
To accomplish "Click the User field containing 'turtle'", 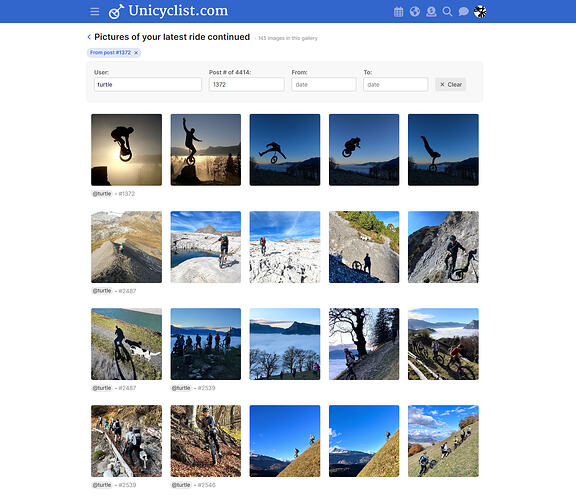I will pyautogui.click(x=148, y=85).
